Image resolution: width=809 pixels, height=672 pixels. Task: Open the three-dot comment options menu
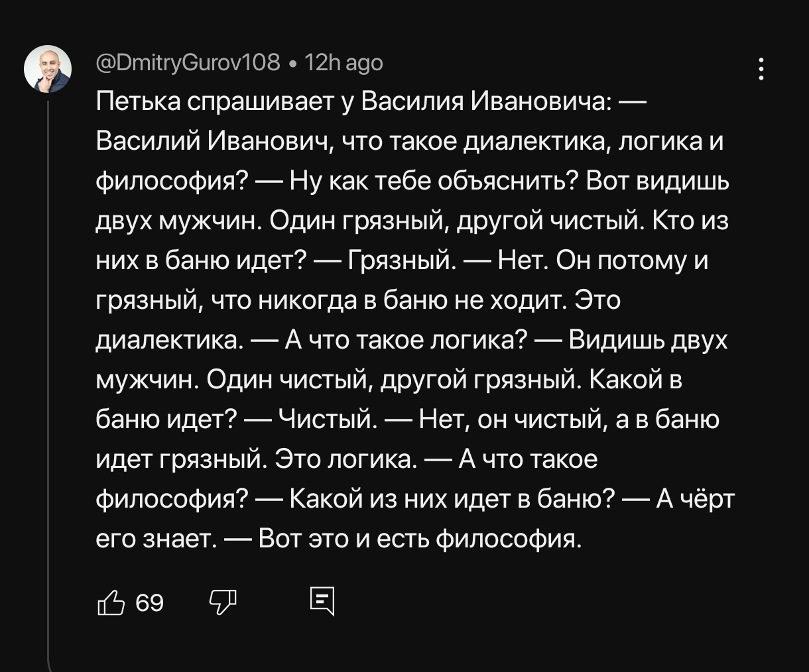761,69
